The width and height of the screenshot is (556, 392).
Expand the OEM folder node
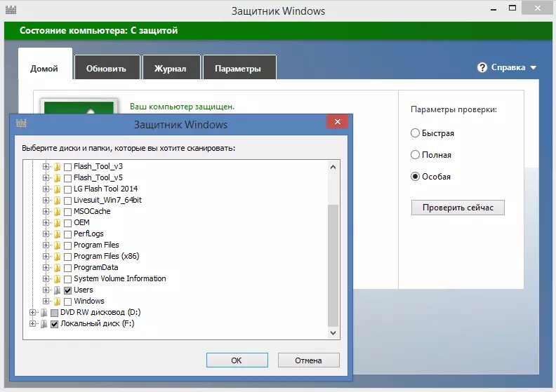point(46,223)
